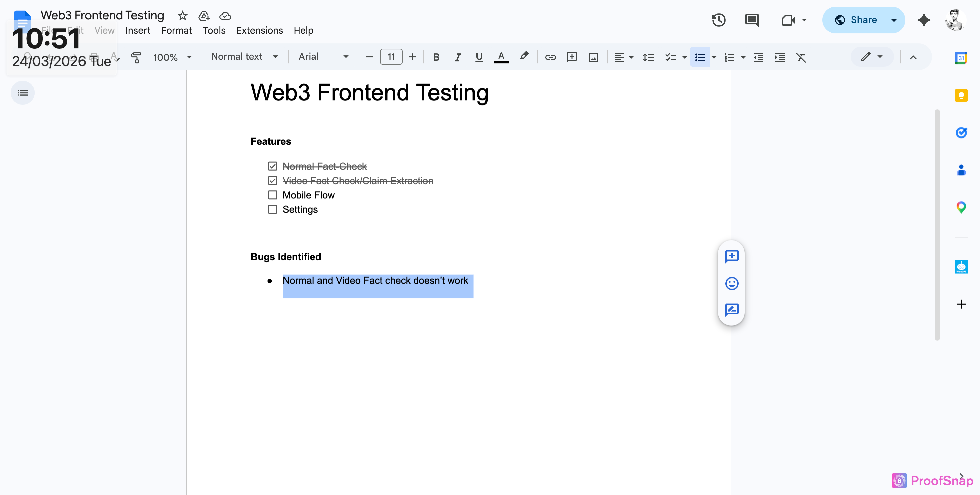Open the comments history panel

point(752,20)
